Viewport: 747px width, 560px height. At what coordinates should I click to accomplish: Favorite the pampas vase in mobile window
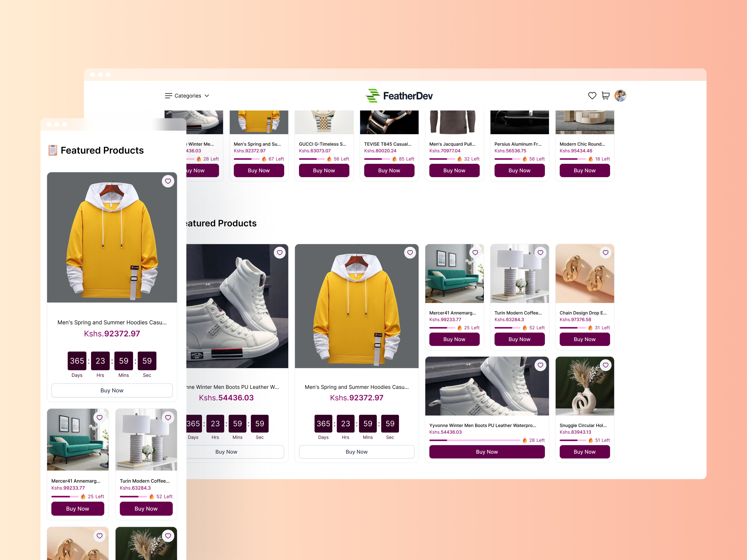click(168, 536)
